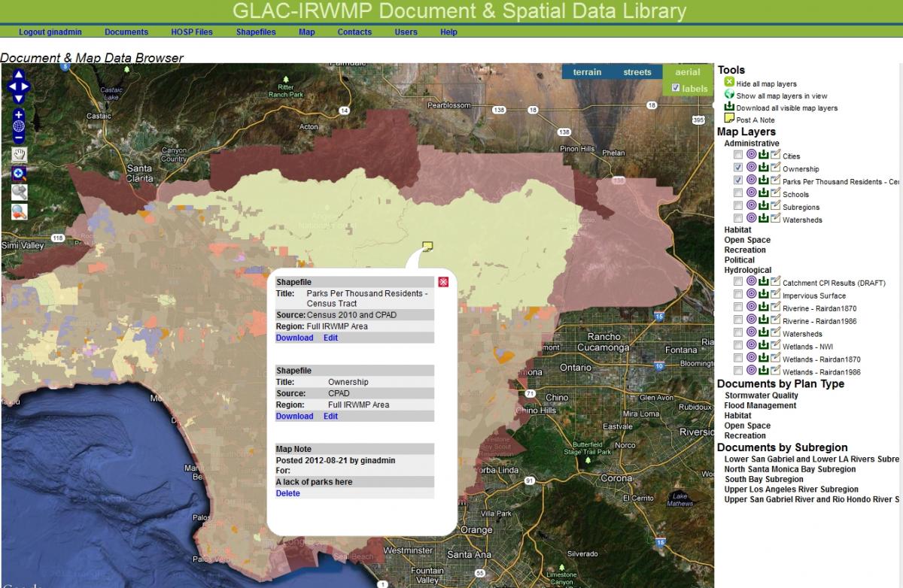This screenshot has width=903, height=588.
Task: Select the hand pan tool
Action: pyautogui.click(x=19, y=155)
